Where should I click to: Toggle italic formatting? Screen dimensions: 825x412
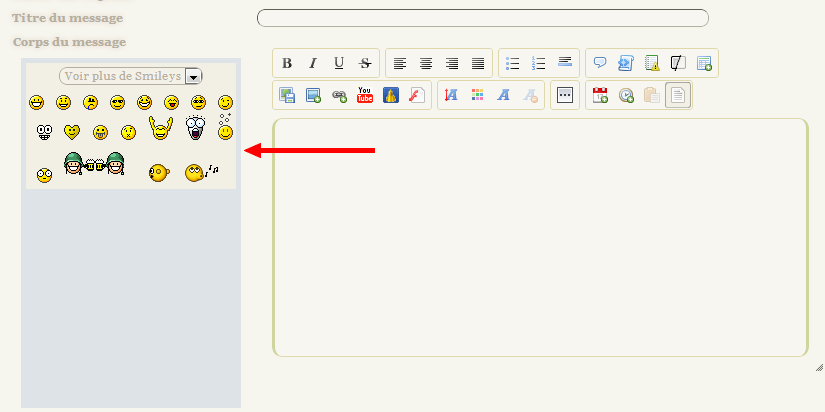coord(313,64)
